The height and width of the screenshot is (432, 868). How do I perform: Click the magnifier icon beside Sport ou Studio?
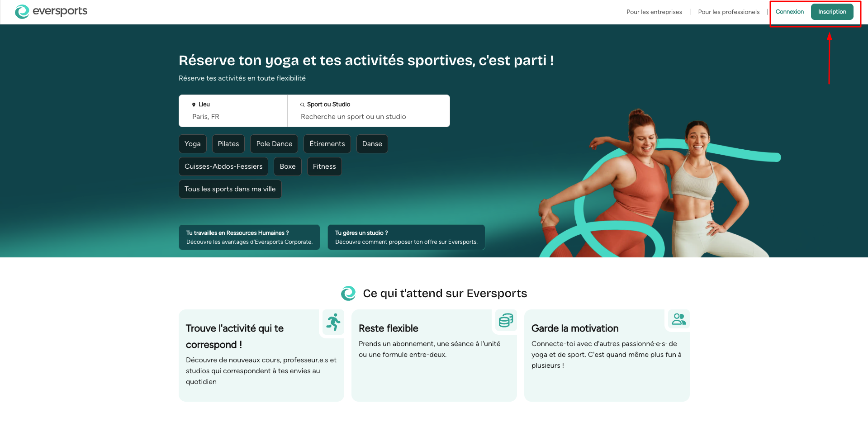303,104
